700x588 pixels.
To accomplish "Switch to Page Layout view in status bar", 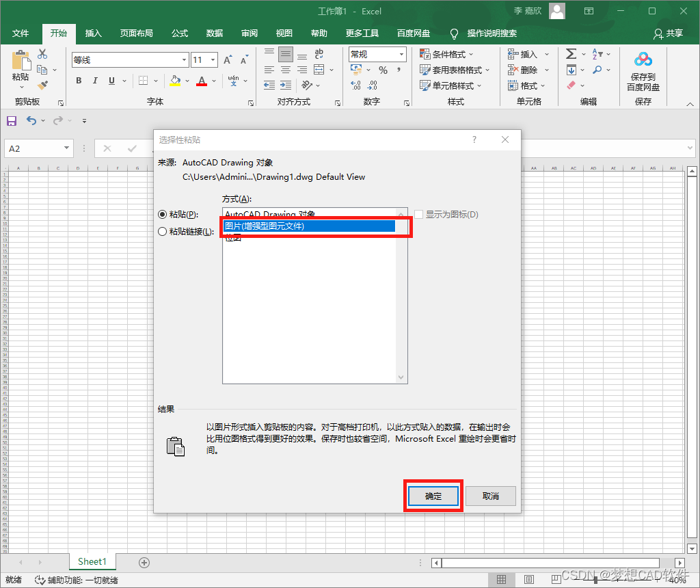I will tap(529, 580).
